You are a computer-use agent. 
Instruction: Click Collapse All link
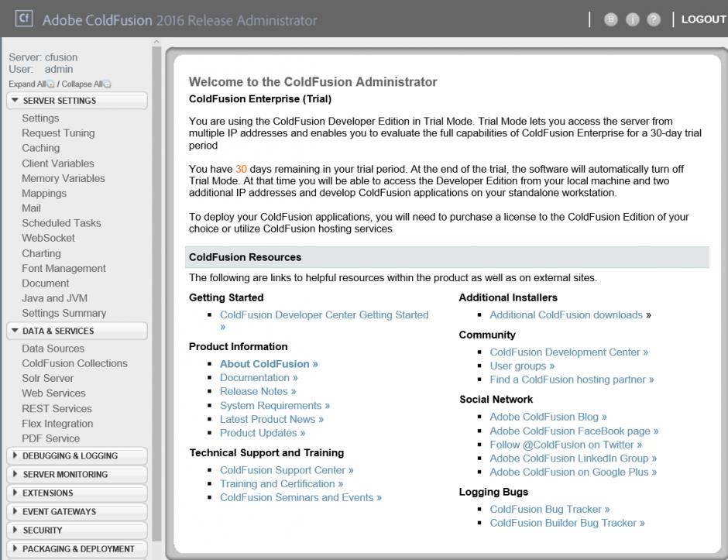(82, 84)
